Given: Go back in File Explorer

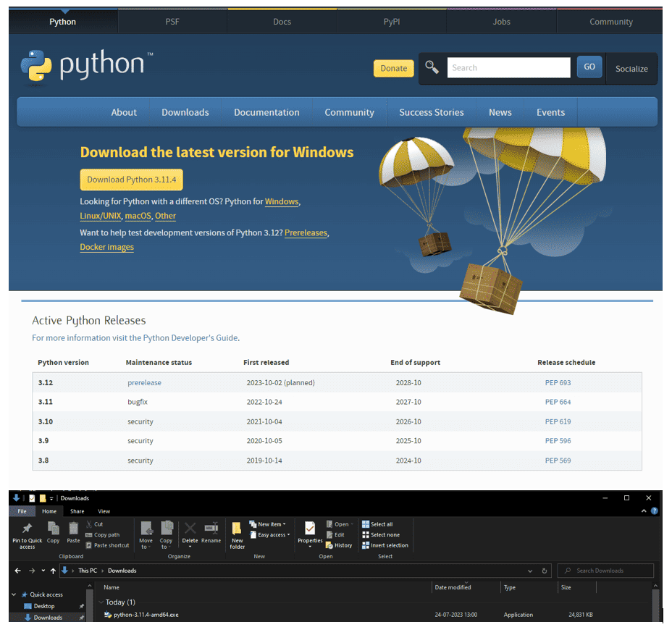Looking at the screenshot, I should pos(17,571).
